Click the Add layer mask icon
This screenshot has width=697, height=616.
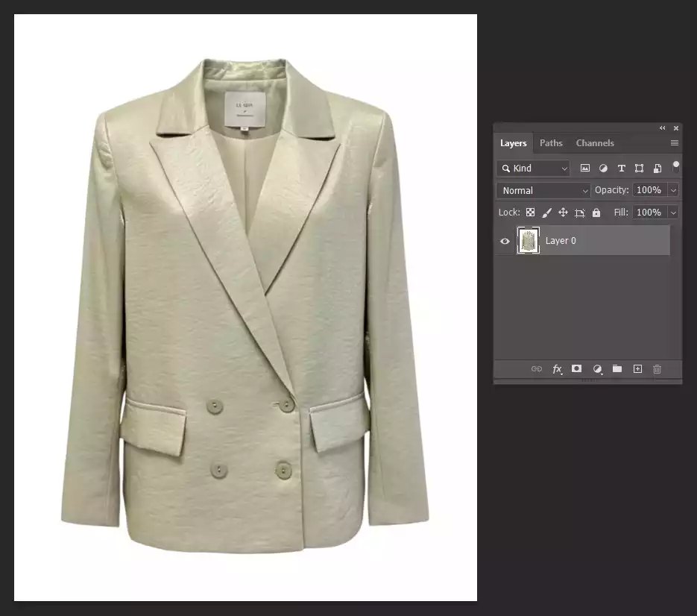[576, 368]
